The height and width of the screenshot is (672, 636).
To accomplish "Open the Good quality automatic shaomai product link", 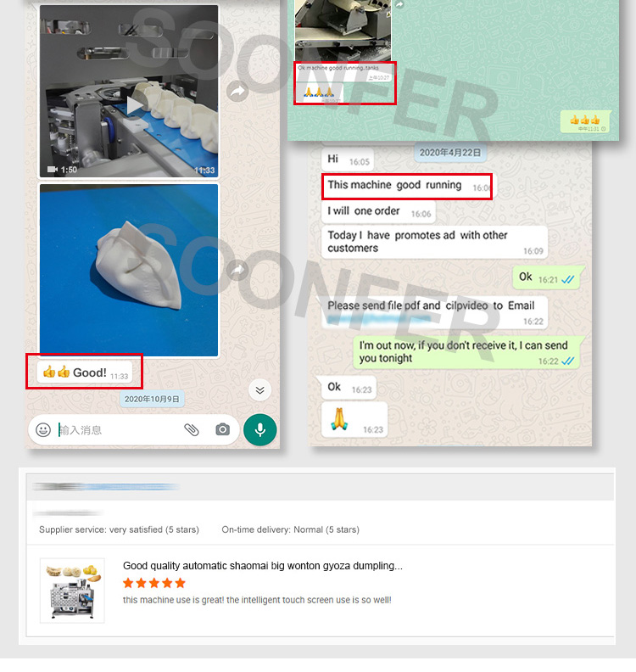I will [263, 566].
